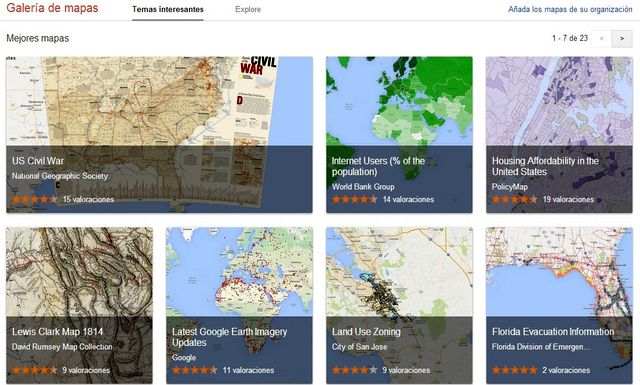The width and height of the screenshot is (640, 385).
Task: Click Housing Affordability in the United States title
Action: pyautogui.click(x=545, y=166)
